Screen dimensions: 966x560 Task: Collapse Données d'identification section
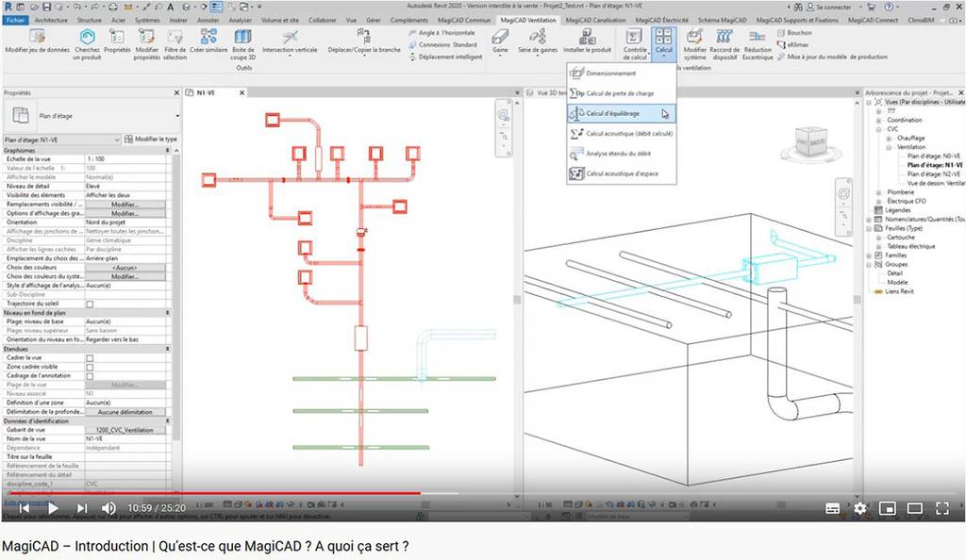click(168, 420)
